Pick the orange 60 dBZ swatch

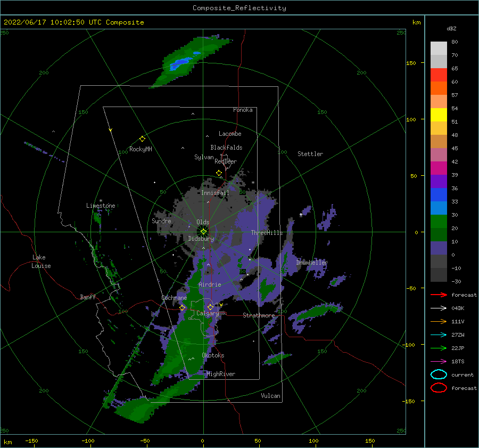tap(439, 88)
